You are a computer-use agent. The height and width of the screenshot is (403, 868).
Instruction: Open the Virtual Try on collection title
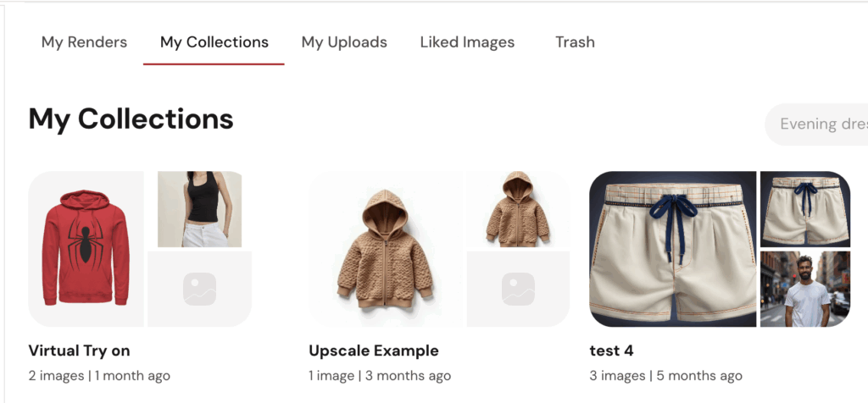[79, 351]
